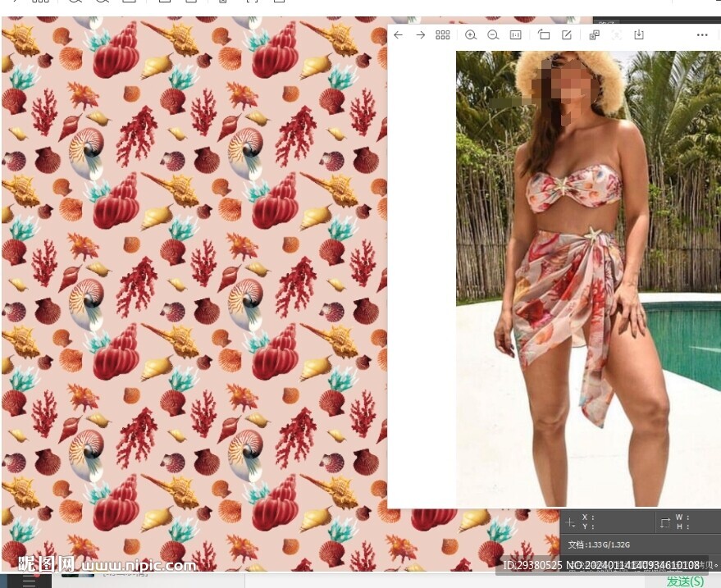
Task: Show image at 1:1 actual size
Action: (x=515, y=35)
